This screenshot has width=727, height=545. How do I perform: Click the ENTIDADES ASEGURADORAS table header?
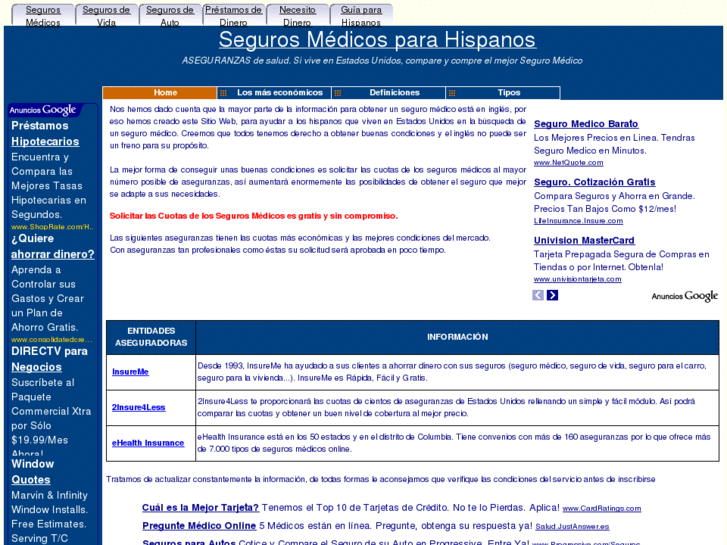tap(151, 337)
